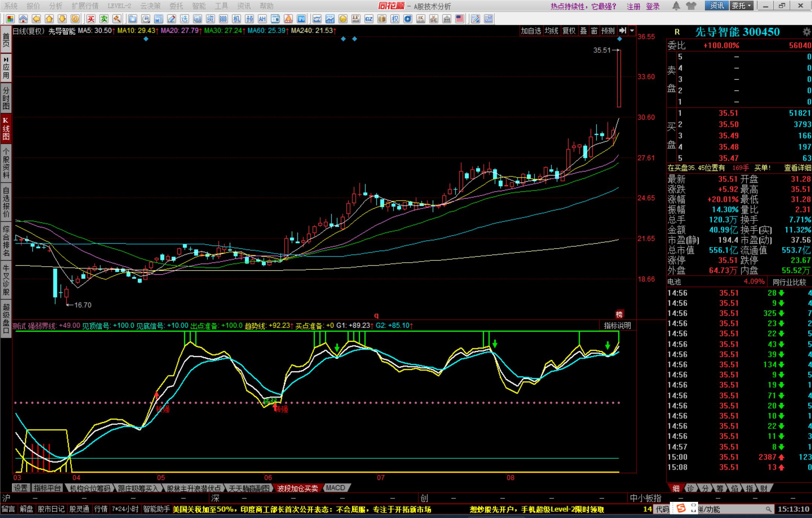812x518 pixels.
Task: Switch to the MACD indicator tab
Action: tap(336, 488)
